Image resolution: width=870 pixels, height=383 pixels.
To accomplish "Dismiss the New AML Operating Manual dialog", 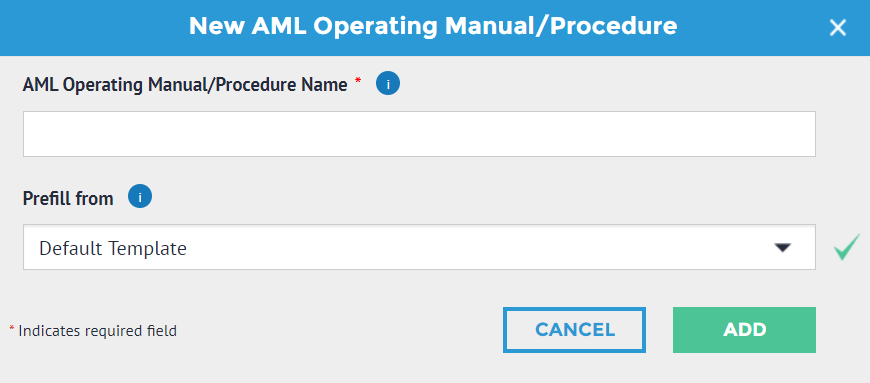I will (x=837, y=28).
